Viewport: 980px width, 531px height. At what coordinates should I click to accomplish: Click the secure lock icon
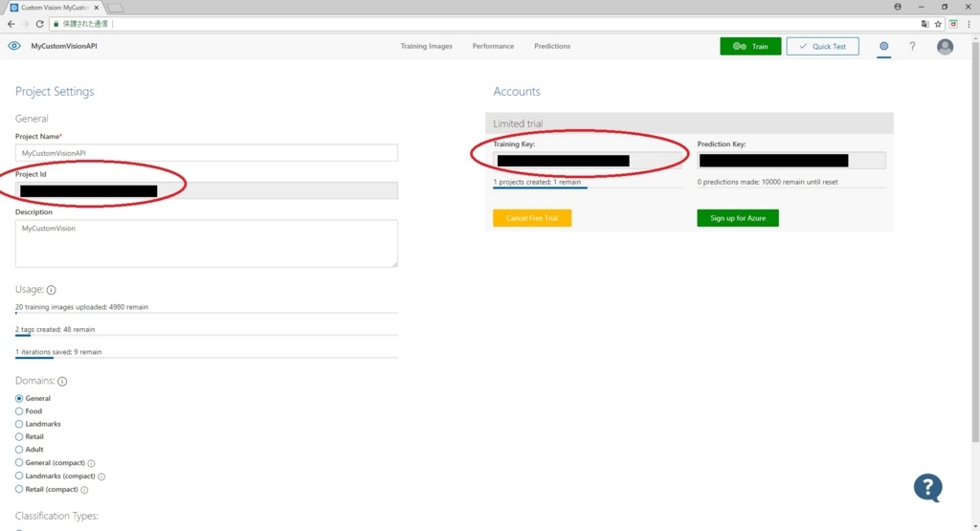click(56, 24)
